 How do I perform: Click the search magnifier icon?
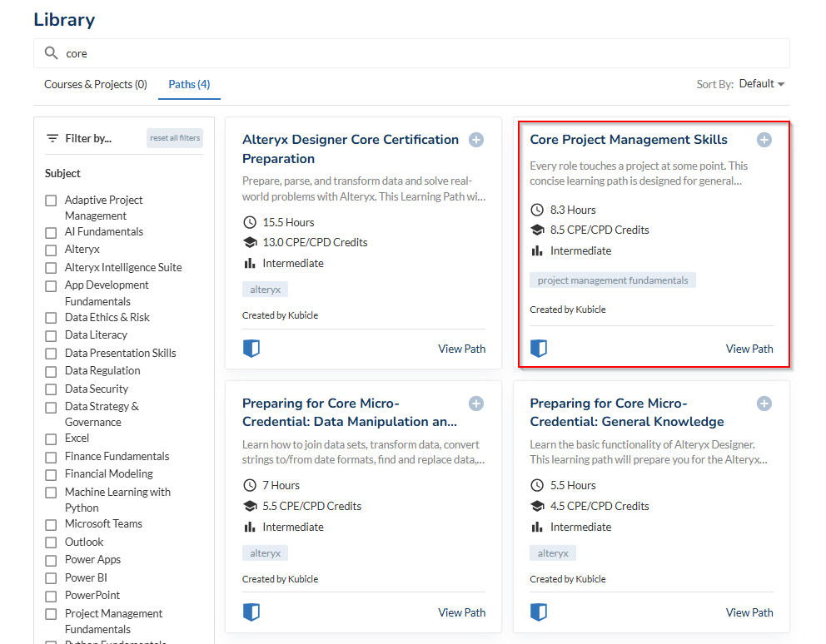52,53
